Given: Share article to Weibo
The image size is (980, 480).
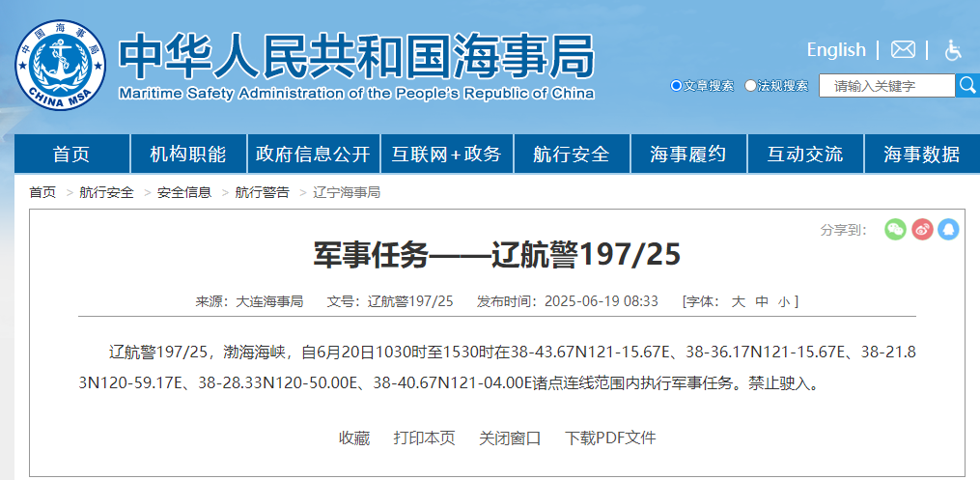Looking at the screenshot, I should pos(922,230).
